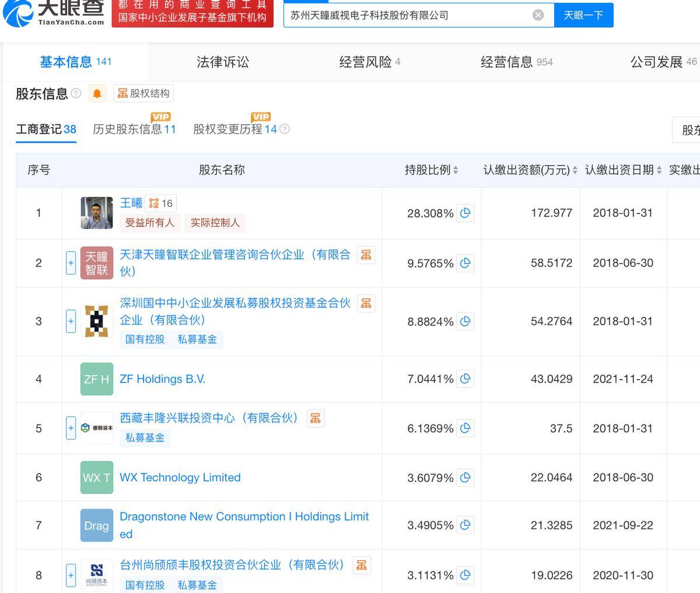700x593 pixels.
Task: Click the question mark icon beside 股权变更历程
Action: (285, 129)
